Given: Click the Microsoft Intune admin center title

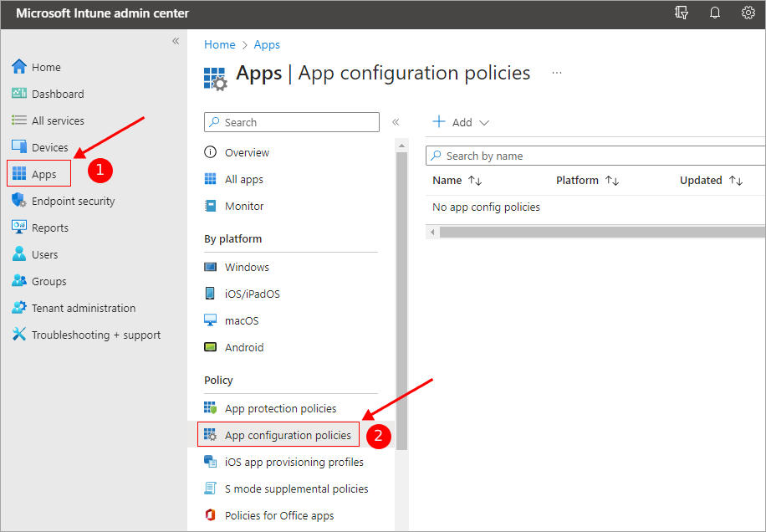Looking at the screenshot, I should (102, 13).
